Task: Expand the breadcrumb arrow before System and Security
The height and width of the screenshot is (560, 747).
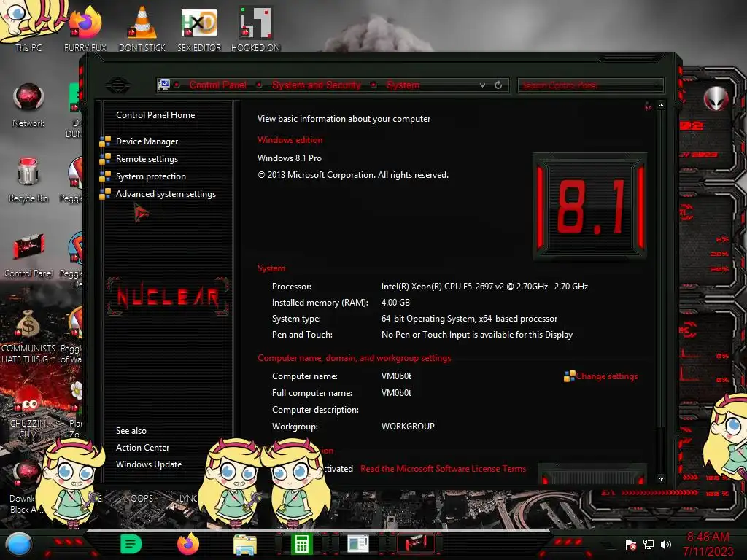Action: point(259,85)
